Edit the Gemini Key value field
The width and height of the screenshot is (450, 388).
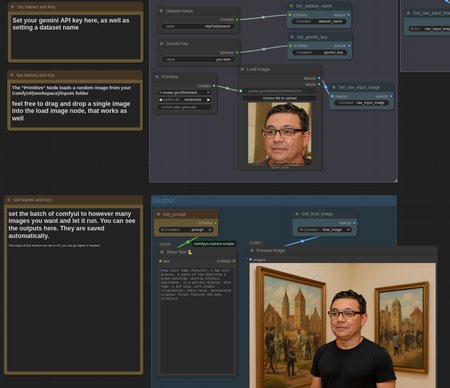coord(198,60)
